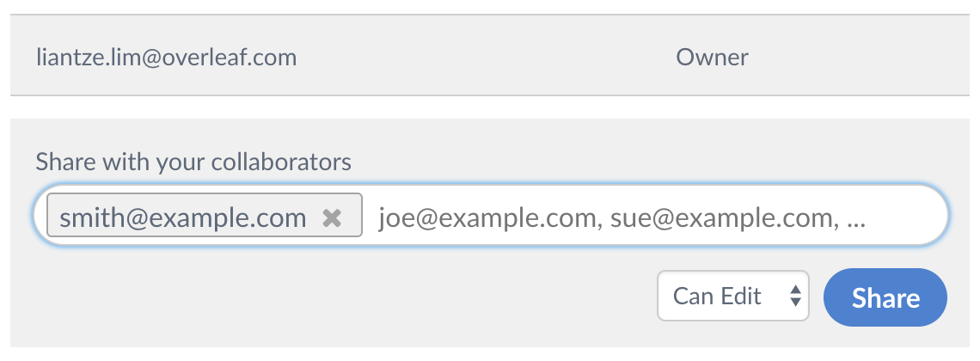Click the up-down arrows on the Can Edit selector

[795, 296]
